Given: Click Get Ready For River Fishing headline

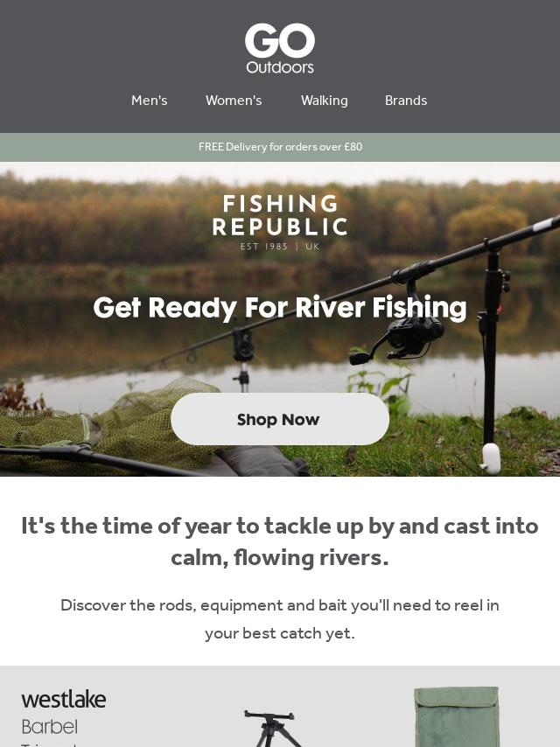Looking at the screenshot, I should (x=280, y=308).
